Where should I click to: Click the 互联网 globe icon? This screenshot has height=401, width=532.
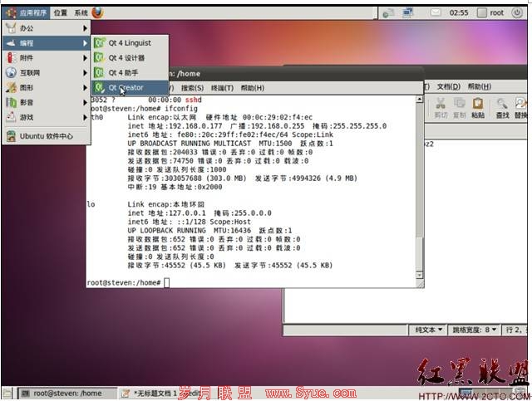click(x=11, y=72)
